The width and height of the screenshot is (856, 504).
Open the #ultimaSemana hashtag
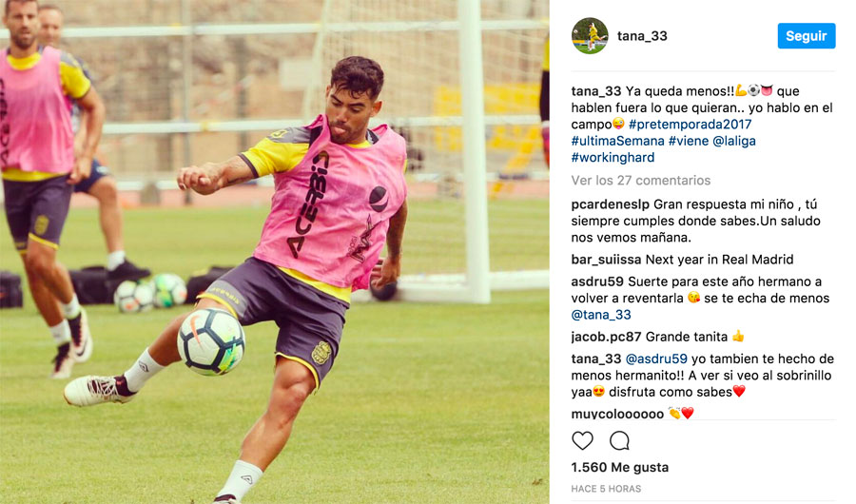[617, 141]
